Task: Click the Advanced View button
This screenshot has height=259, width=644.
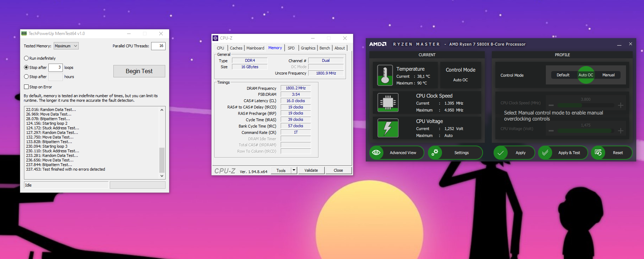Action: (396, 153)
